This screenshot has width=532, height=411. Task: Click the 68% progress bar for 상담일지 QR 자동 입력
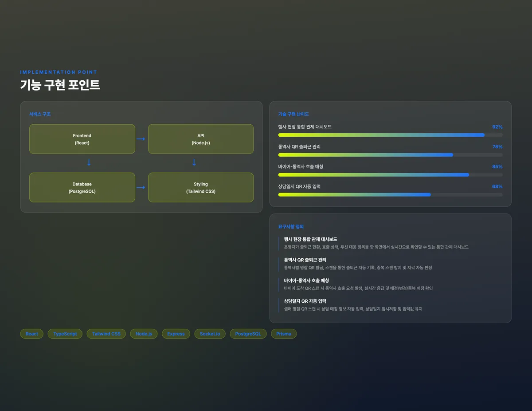[x=391, y=194]
